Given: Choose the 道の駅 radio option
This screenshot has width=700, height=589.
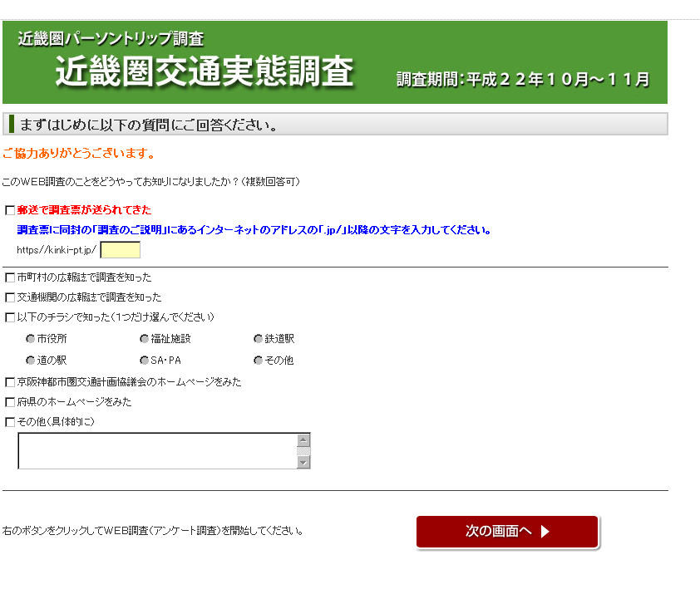Looking at the screenshot, I should coord(32,361).
